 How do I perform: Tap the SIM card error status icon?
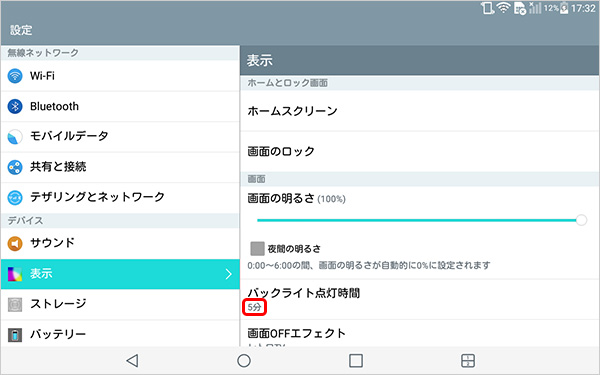tap(520, 8)
